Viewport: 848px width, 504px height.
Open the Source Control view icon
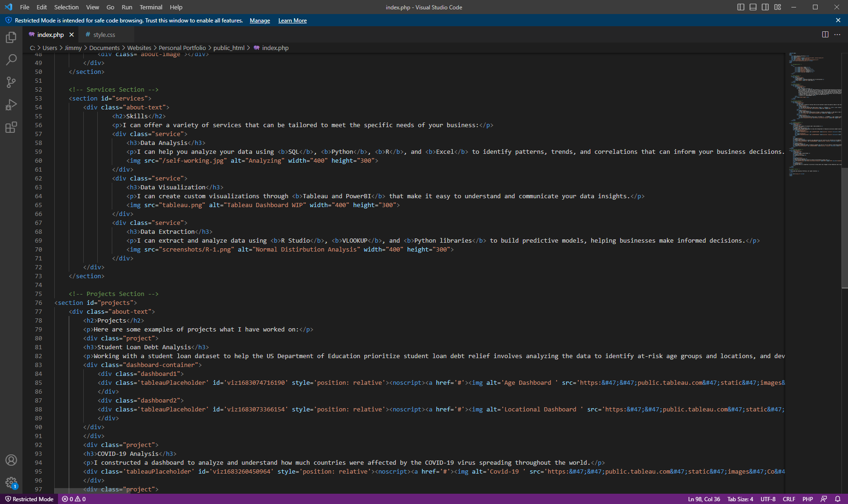(x=11, y=82)
